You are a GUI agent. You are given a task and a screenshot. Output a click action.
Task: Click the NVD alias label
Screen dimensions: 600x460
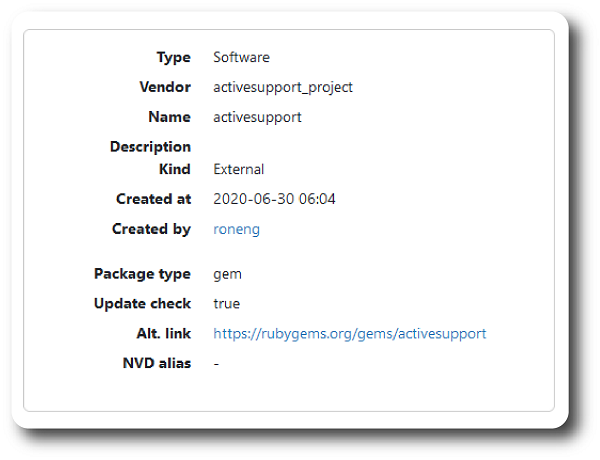point(156,363)
